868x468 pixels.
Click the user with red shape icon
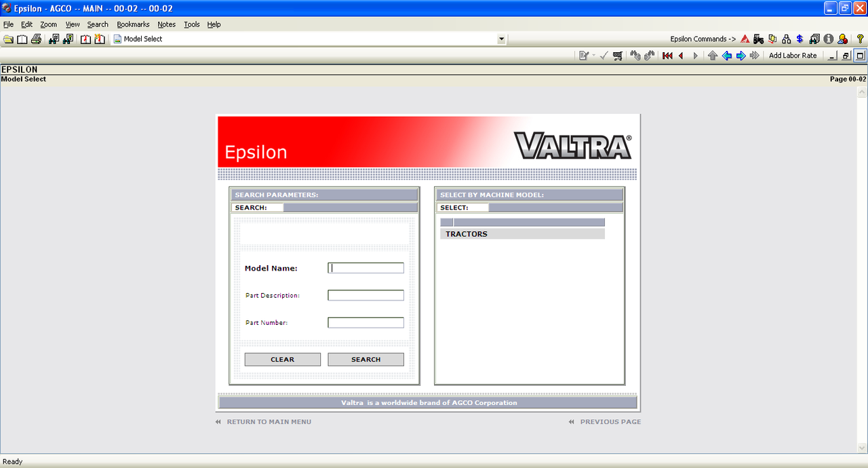(x=842, y=39)
